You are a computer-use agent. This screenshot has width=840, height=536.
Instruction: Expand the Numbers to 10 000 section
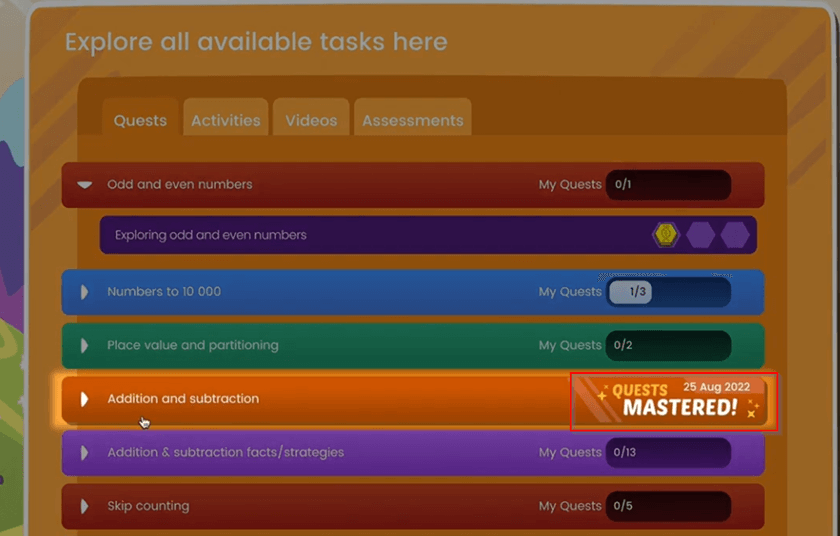pyautogui.click(x=84, y=292)
